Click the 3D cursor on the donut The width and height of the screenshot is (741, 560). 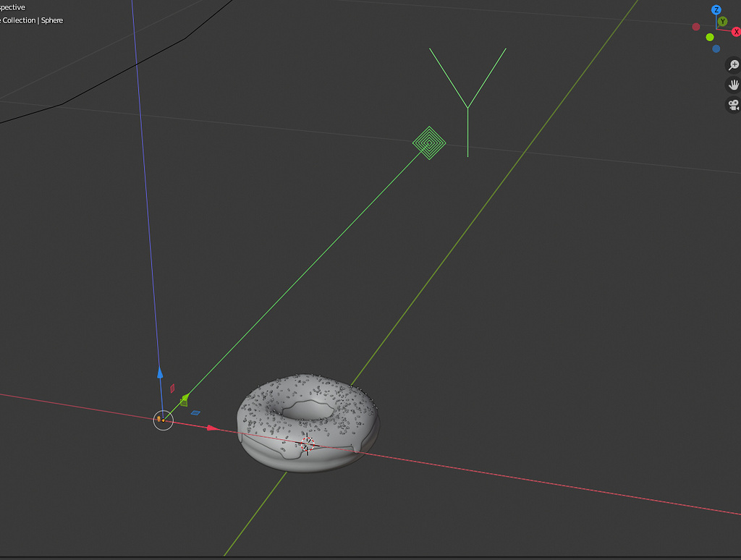pyautogui.click(x=308, y=444)
